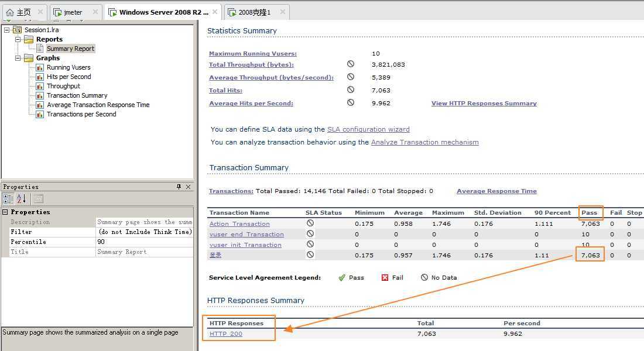Click the Percentile value 90 field

[144, 242]
